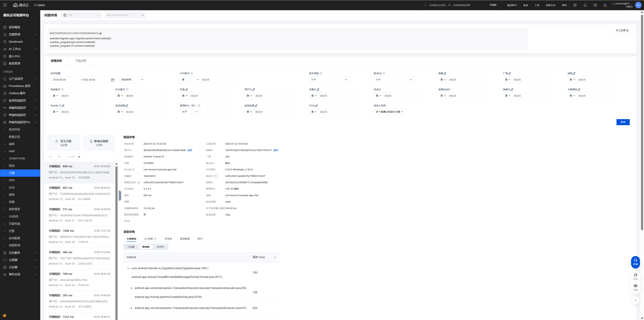Viewport: 644px width, 320px height.
Task: Click the calendar icon in time range
Action: (x=113, y=80)
